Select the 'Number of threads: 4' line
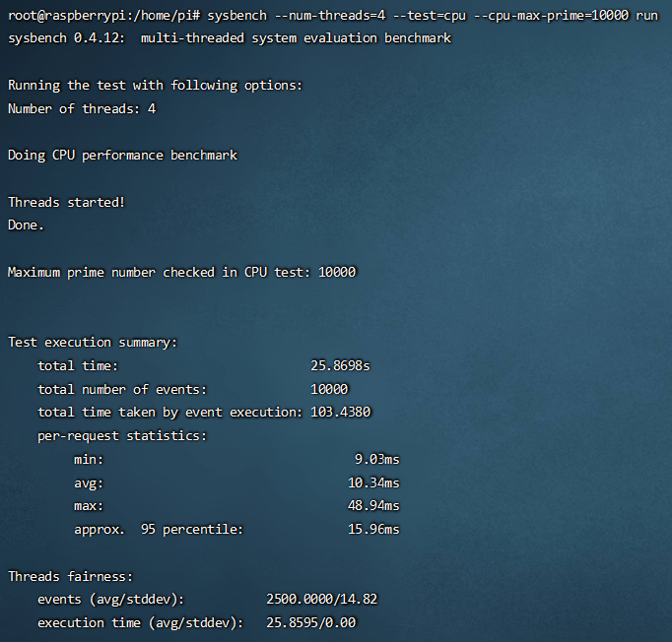Viewport: 672px width, 642px height. [x=82, y=108]
